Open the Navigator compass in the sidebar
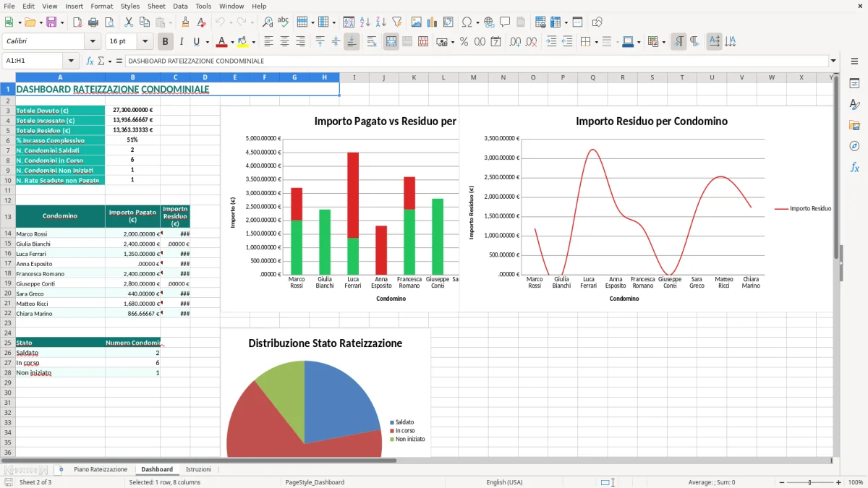Image resolution: width=868 pixels, height=488 pixels. pos(854,146)
